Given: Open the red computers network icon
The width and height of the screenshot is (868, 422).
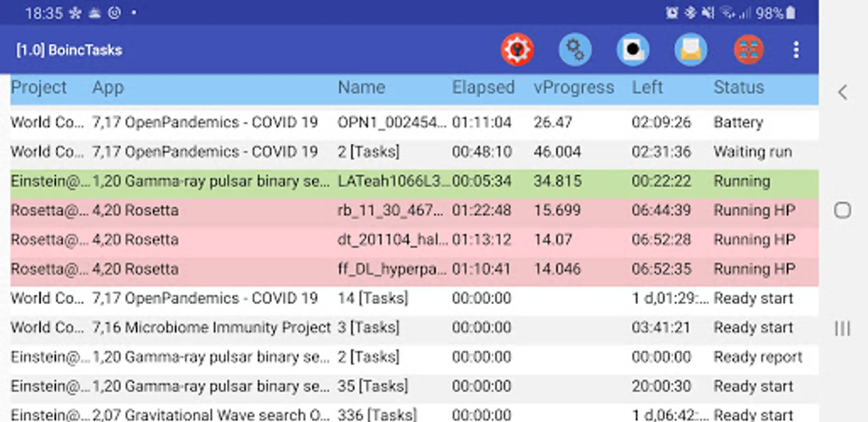Looking at the screenshot, I should pos(748,50).
